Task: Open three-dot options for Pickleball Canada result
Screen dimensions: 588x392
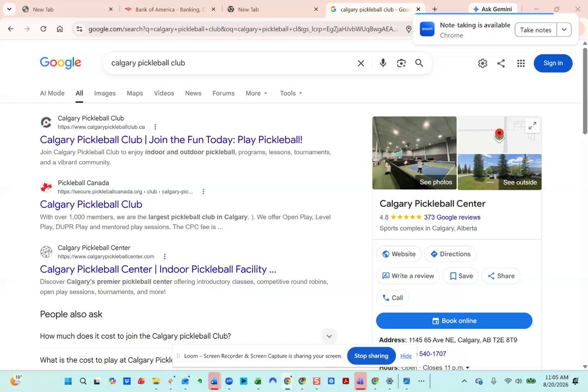Action: (203, 191)
